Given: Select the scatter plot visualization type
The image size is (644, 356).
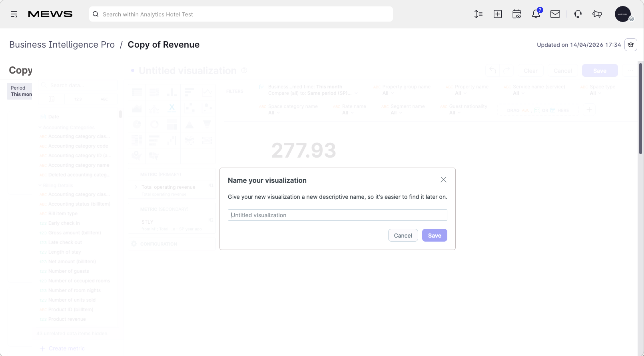Looking at the screenshot, I should (x=189, y=108).
